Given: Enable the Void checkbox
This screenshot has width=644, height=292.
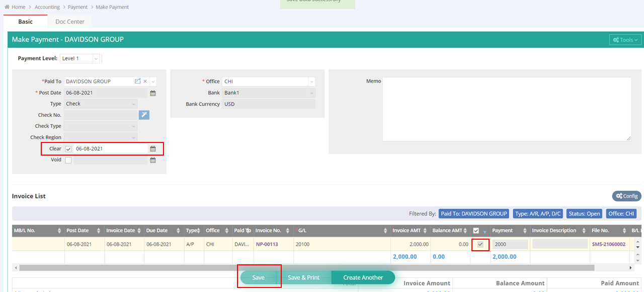Looking at the screenshot, I should click(68, 160).
